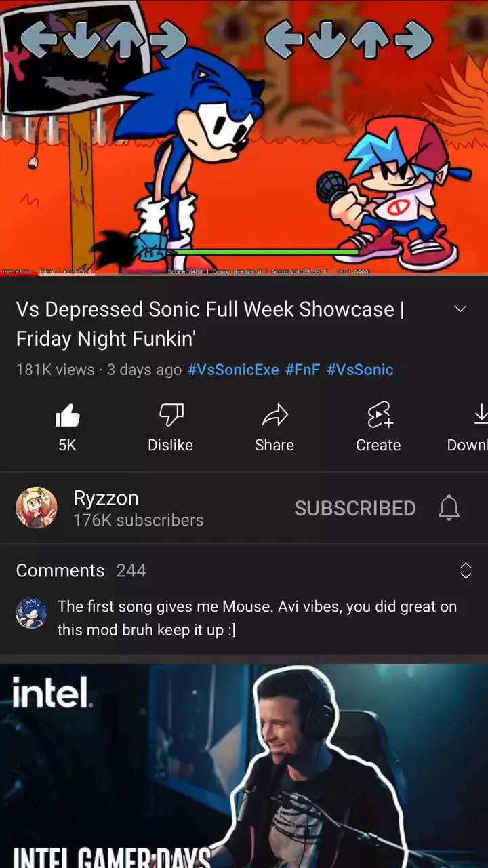Tap the thumbs-up Like icon

[x=67, y=415]
